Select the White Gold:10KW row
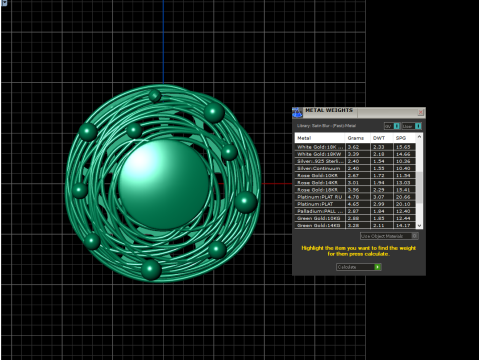 (356, 154)
